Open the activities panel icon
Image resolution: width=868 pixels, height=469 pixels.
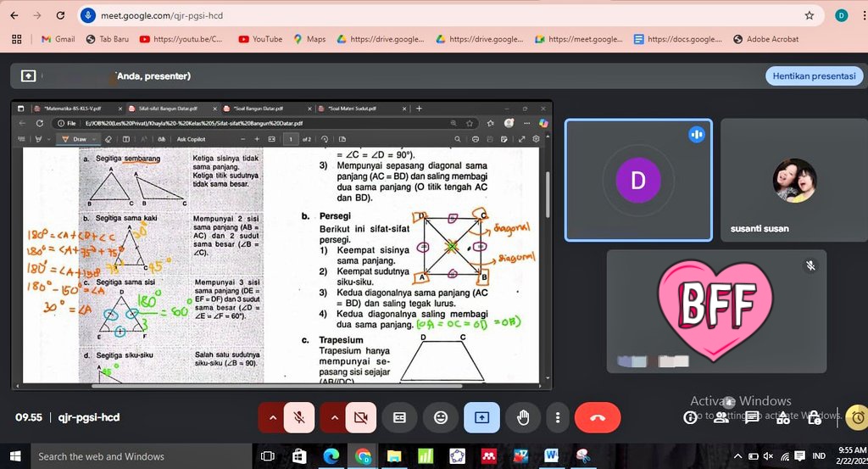pyautogui.click(x=782, y=417)
